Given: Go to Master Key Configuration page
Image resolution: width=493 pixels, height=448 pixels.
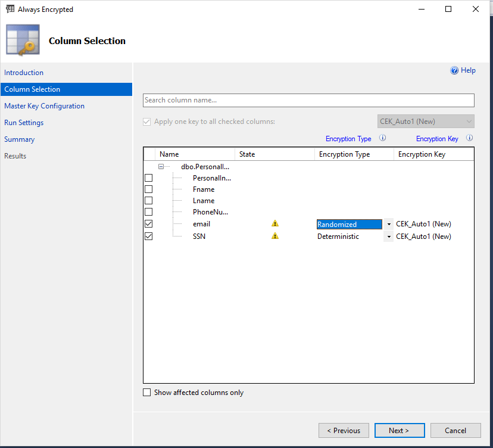Looking at the screenshot, I should (44, 106).
